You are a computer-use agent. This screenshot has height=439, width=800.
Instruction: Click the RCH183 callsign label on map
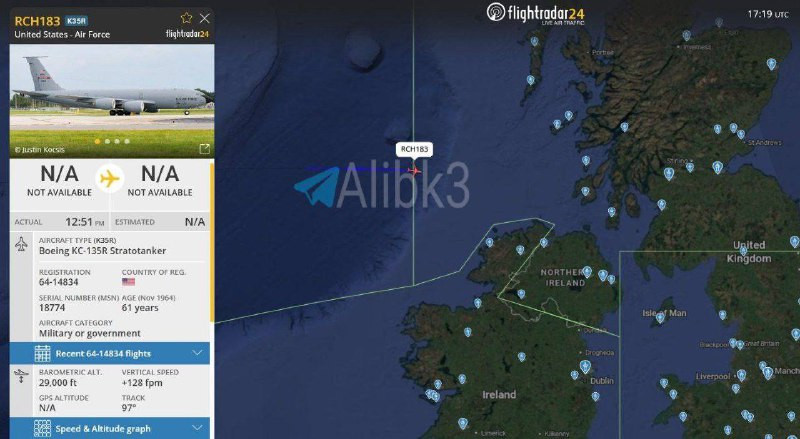(x=414, y=149)
